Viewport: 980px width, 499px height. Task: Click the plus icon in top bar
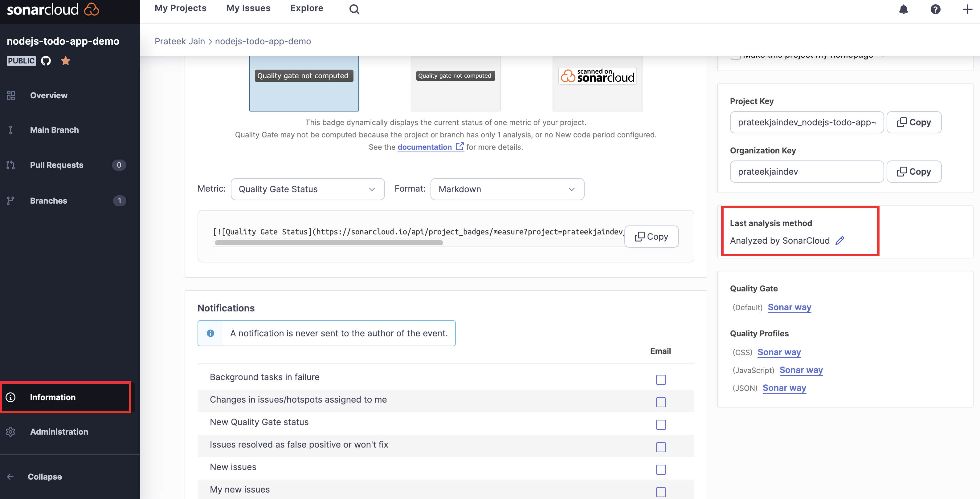[x=967, y=9]
